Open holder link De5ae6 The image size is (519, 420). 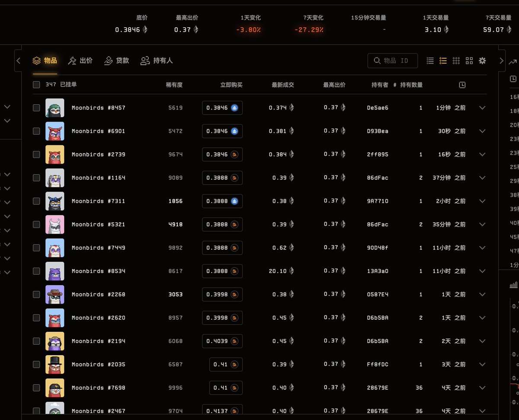(378, 108)
